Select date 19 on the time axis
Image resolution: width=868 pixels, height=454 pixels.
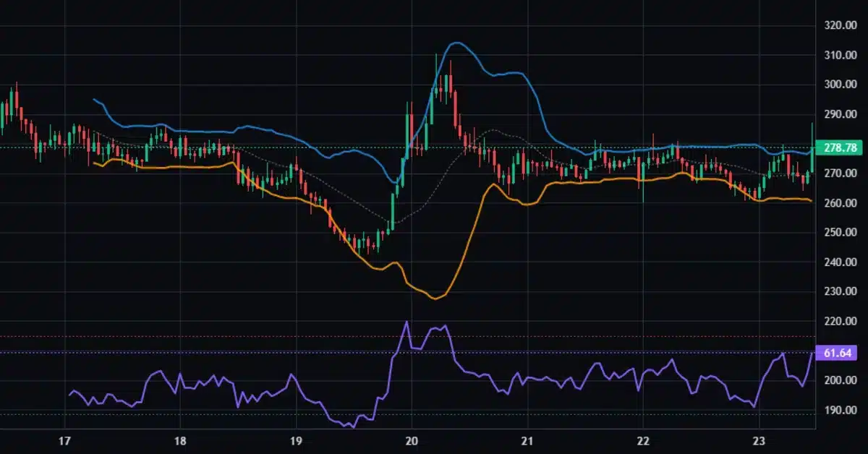coord(296,441)
